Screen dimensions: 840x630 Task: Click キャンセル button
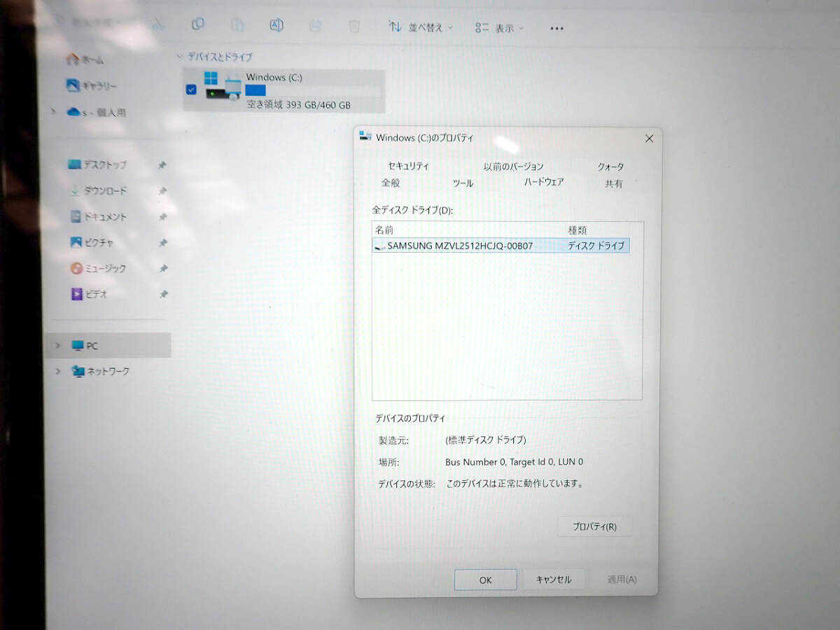pos(554,580)
